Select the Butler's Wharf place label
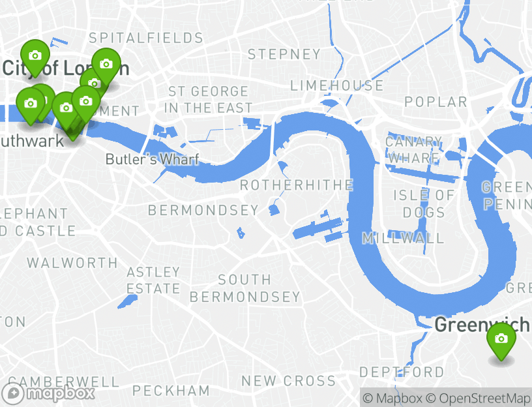This screenshot has height=407, width=532. tap(153, 159)
